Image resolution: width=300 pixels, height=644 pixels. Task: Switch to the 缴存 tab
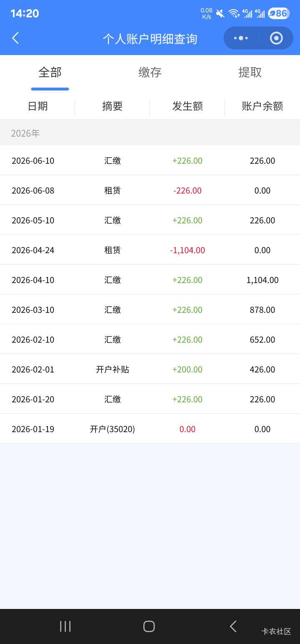pyautogui.click(x=150, y=73)
